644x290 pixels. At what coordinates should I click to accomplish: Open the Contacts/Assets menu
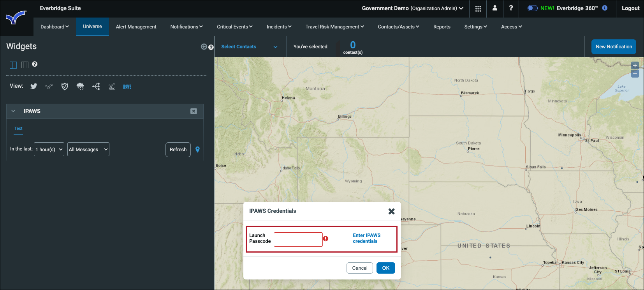(x=399, y=27)
